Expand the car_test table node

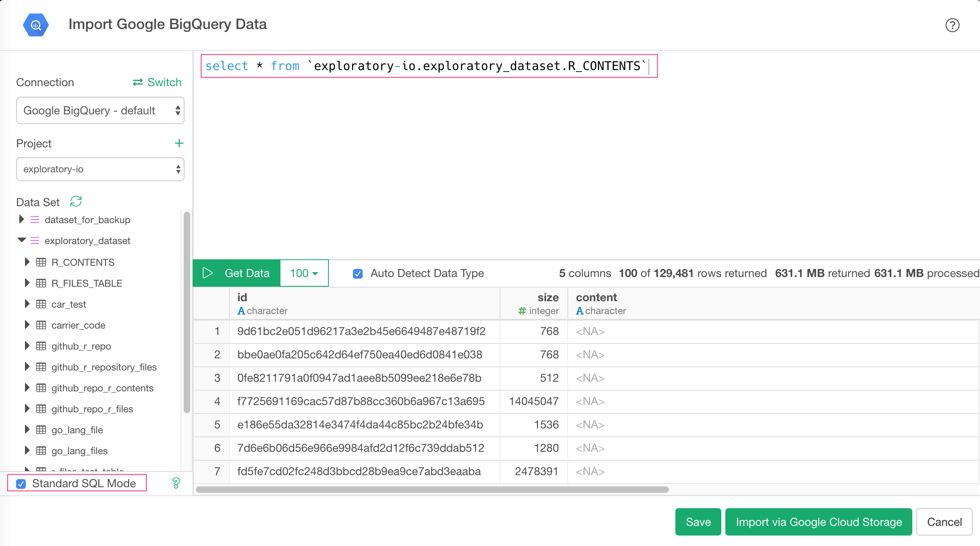tap(27, 304)
